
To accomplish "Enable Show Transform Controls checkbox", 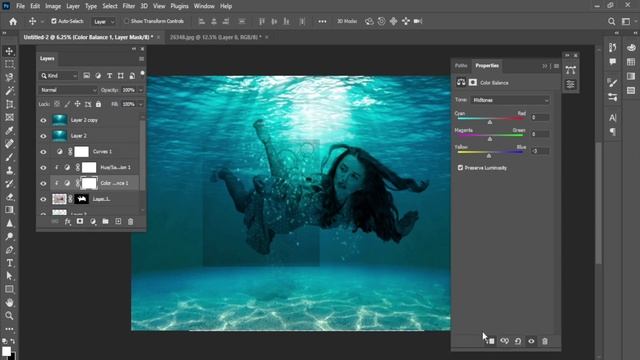I will tap(126, 21).
